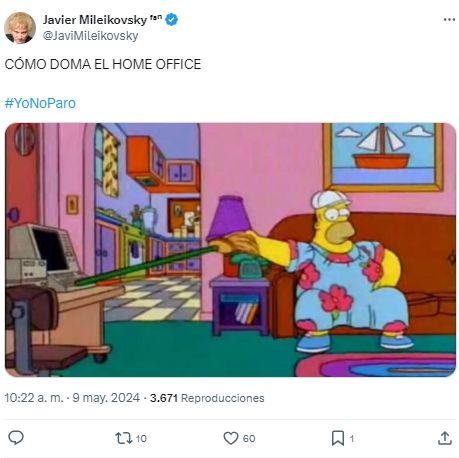Click the fan label beside the name

pyautogui.click(x=156, y=17)
